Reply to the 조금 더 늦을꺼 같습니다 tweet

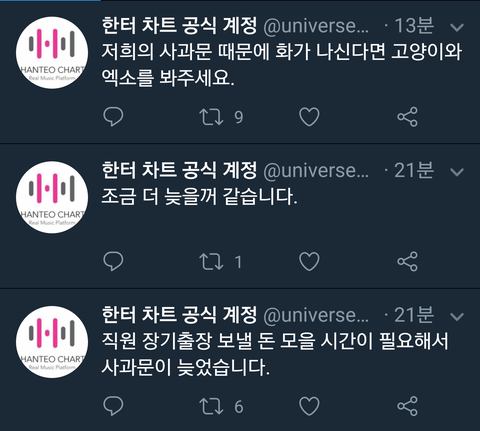(113, 261)
